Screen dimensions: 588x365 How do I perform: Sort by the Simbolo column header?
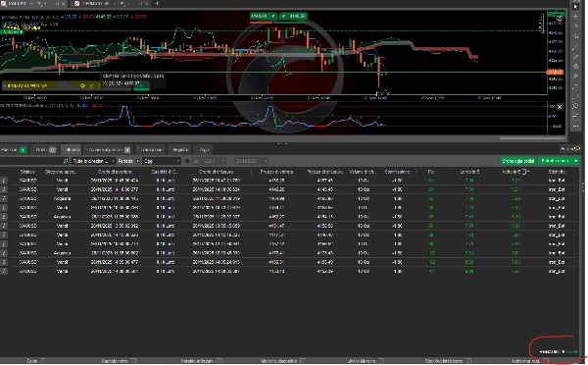pos(27,172)
